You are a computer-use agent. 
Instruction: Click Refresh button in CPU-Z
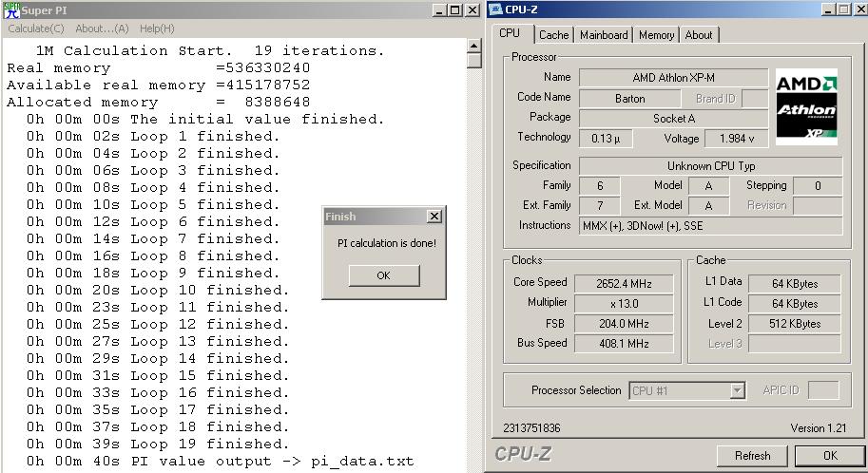[752, 456]
